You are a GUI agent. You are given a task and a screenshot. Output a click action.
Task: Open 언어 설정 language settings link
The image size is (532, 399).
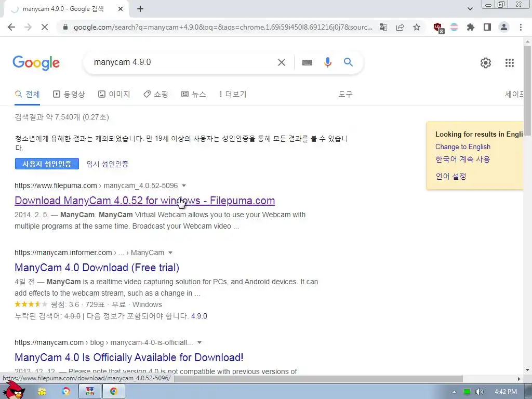coord(451,177)
